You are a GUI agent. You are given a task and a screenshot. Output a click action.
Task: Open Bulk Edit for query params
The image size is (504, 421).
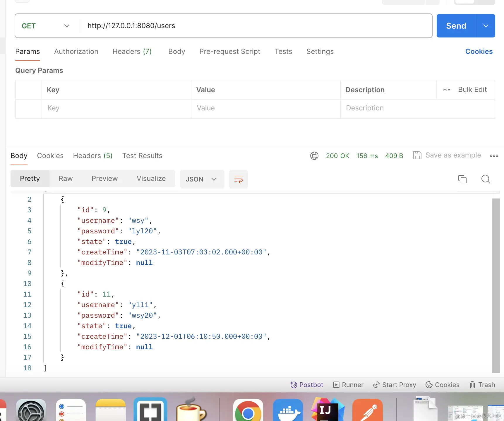(x=472, y=90)
